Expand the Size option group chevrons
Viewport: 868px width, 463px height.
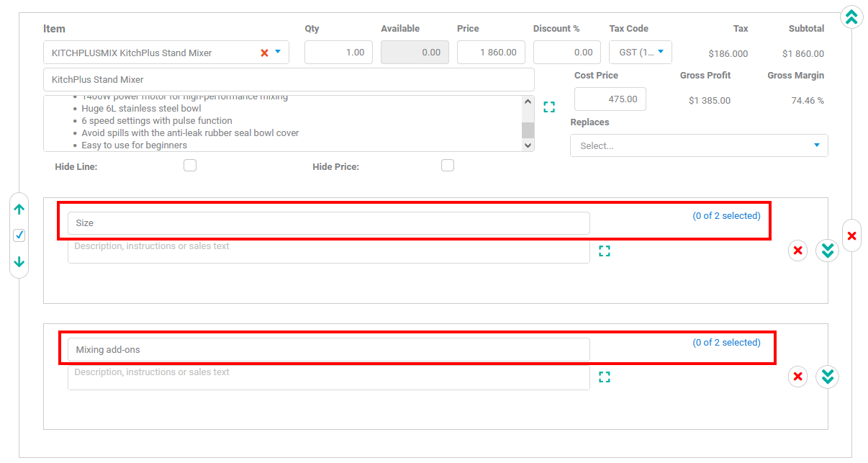tap(828, 251)
